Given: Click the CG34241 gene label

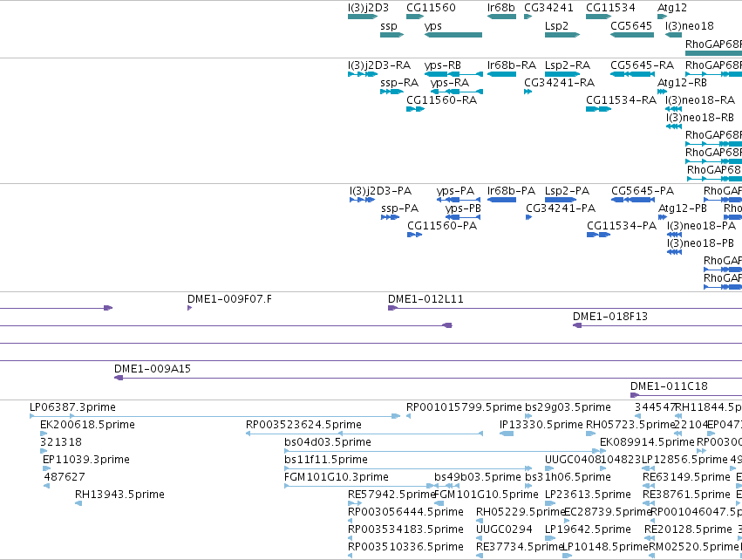Looking at the screenshot, I should click(548, 8).
